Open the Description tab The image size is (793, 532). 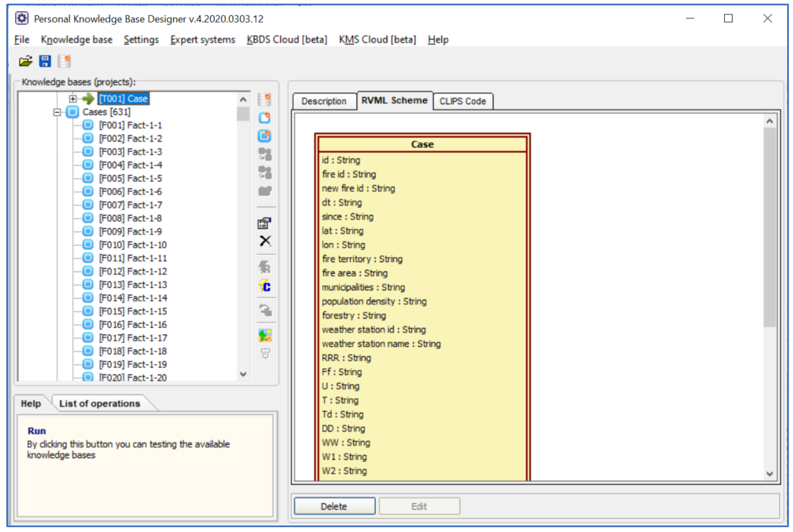(x=324, y=101)
